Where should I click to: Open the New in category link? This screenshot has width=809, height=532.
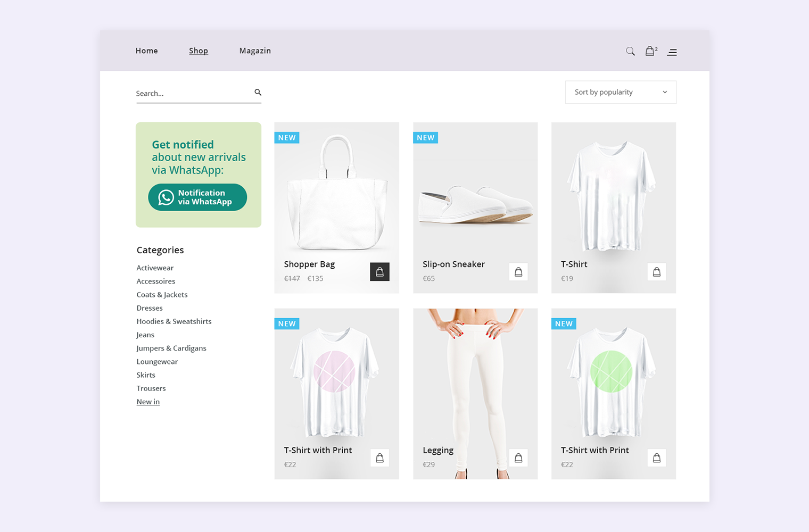point(148,402)
